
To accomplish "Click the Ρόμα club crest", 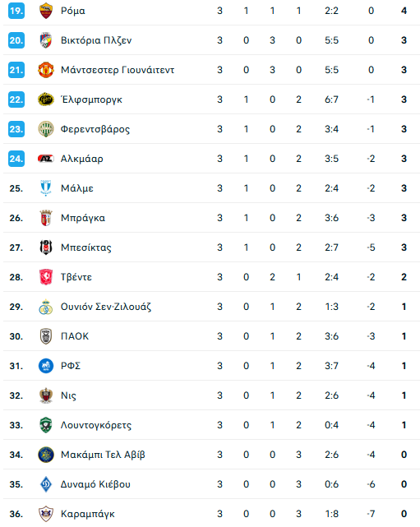I will point(46,11).
